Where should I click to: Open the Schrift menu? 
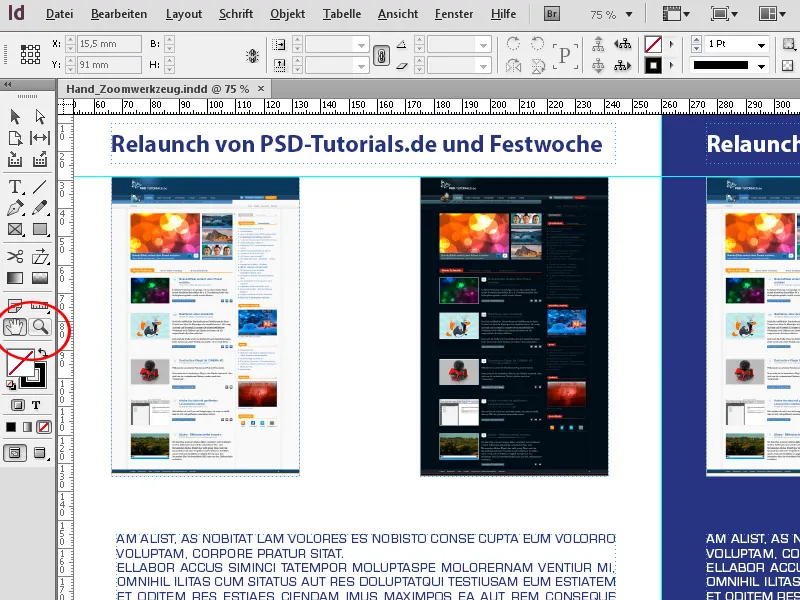click(236, 14)
